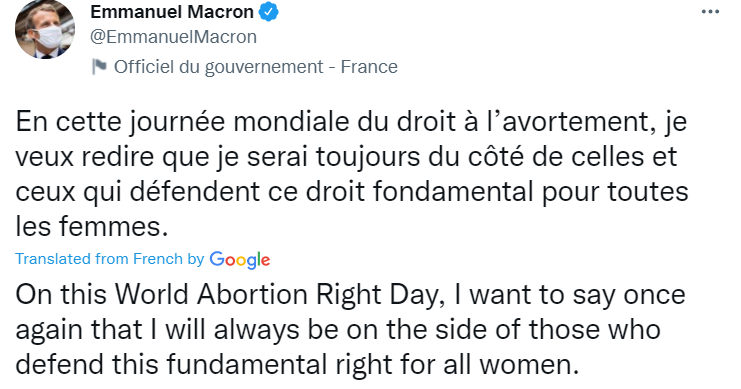Viewport: 741px width, 389px height.
Task: Select the line veux redire que je serai
Action: (x=346, y=157)
